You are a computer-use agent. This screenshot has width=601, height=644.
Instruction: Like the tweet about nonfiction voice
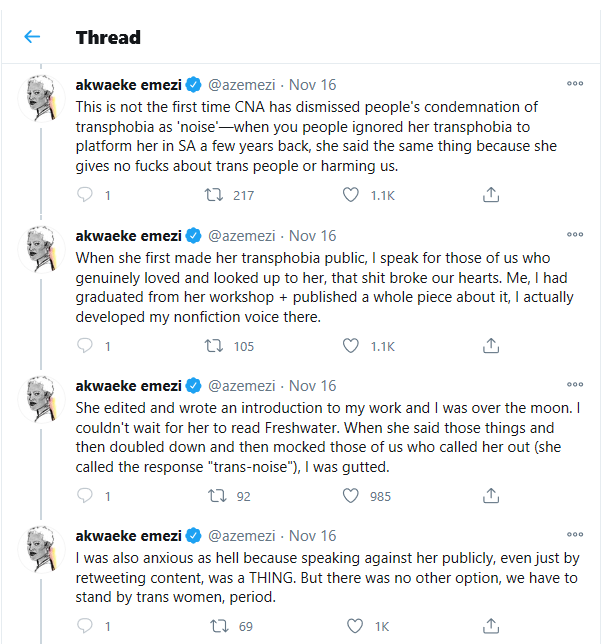click(350, 346)
